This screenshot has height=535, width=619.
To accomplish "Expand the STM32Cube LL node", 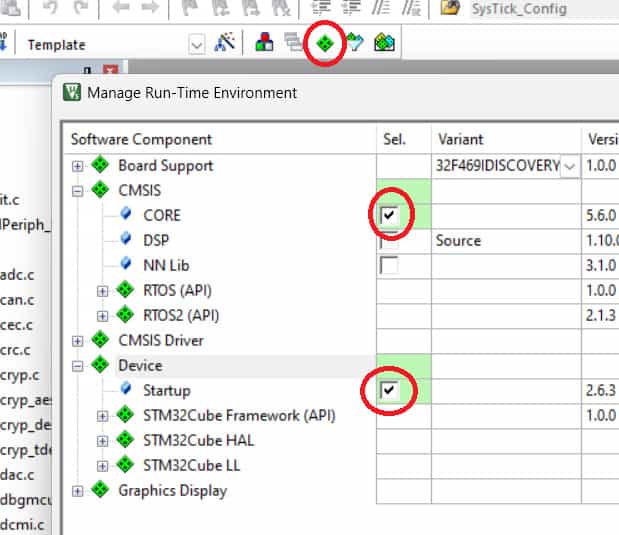I will (x=103, y=466).
